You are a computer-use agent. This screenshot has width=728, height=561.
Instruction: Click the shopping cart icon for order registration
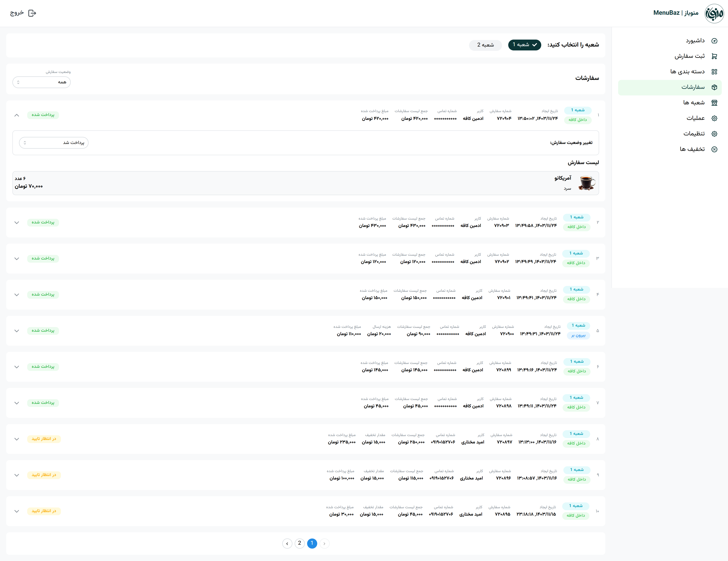click(x=714, y=56)
